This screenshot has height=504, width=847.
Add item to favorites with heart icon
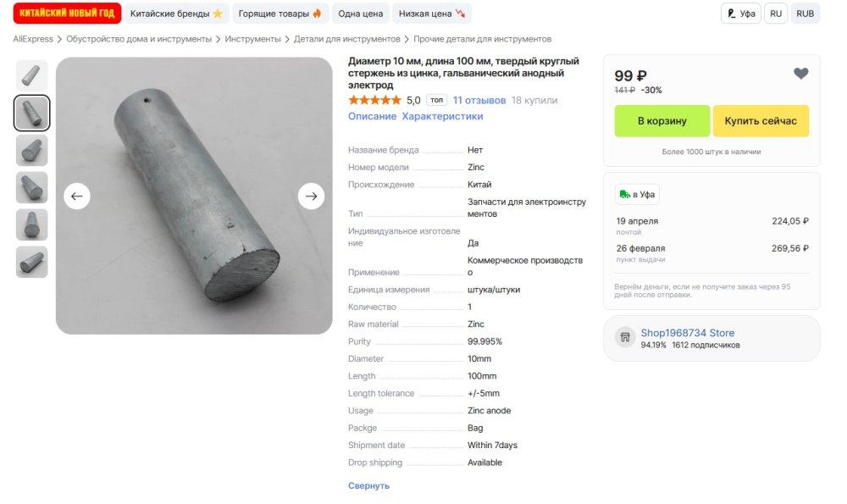pos(800,75)
